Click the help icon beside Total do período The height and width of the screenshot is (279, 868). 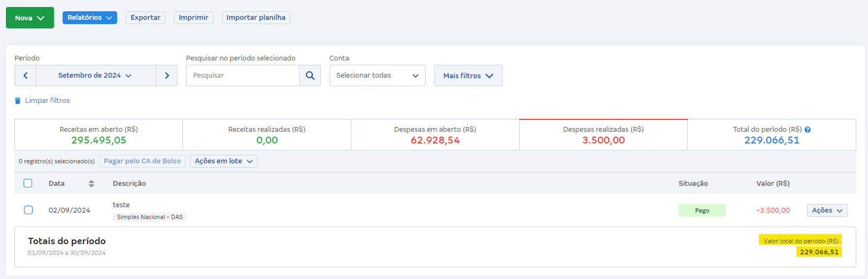(808, 130)
